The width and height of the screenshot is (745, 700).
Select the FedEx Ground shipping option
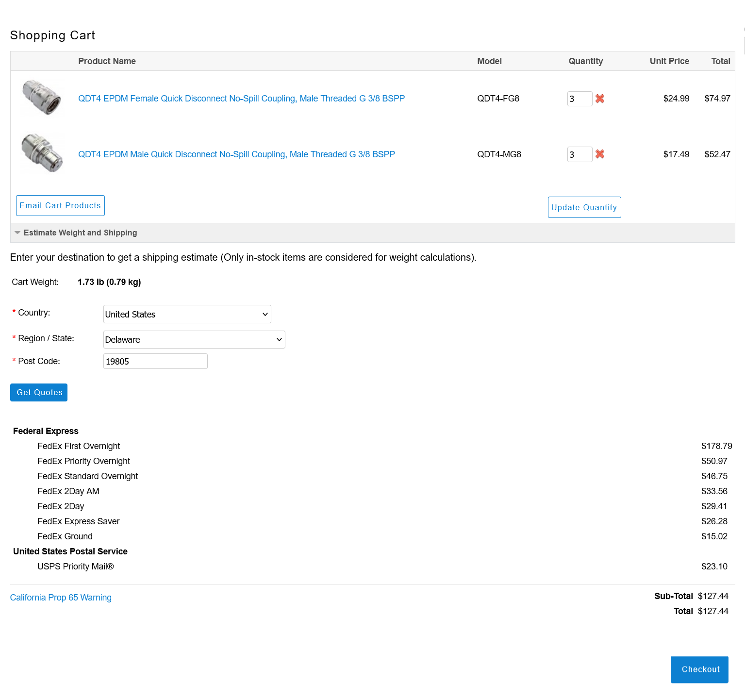coord(65,536)
